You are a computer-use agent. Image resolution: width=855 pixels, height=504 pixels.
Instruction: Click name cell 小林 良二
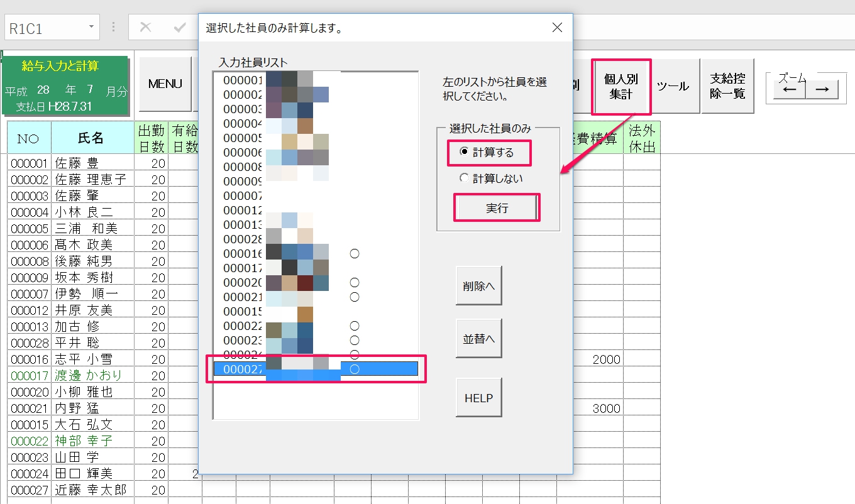[x=92, y=212]
